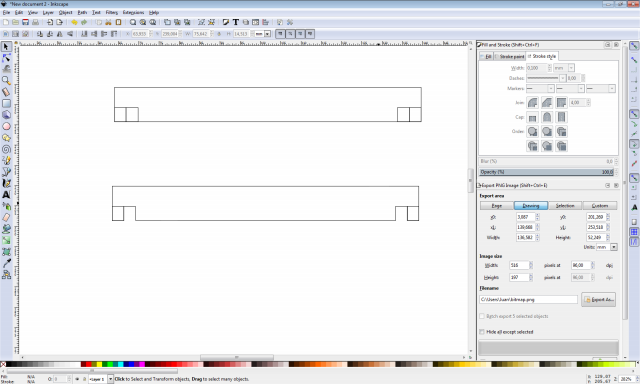The height and width of the screenshot is (384, 640).
Task: Click the export Filename field
Action: pyautogui.click(x=528, y=300)
